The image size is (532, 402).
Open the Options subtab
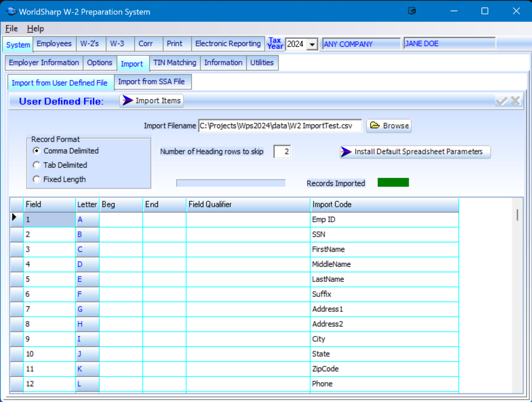99,63
